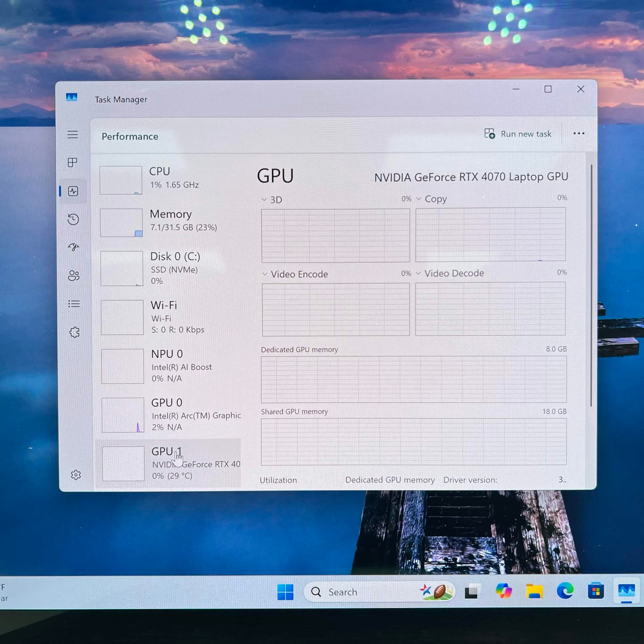Open Task Manager settings gear icon
This screenshot has width=644, height=644.
pos(76,475)
